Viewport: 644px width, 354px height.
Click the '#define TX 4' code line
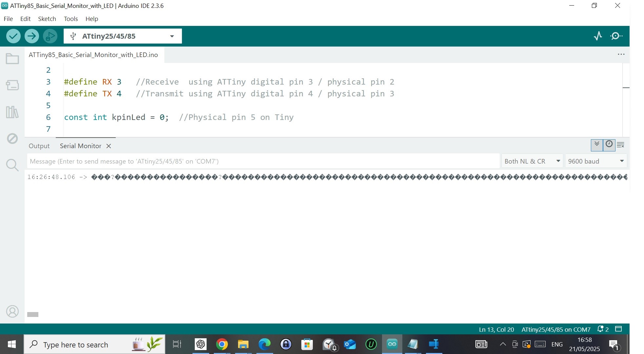pos(93,93)
